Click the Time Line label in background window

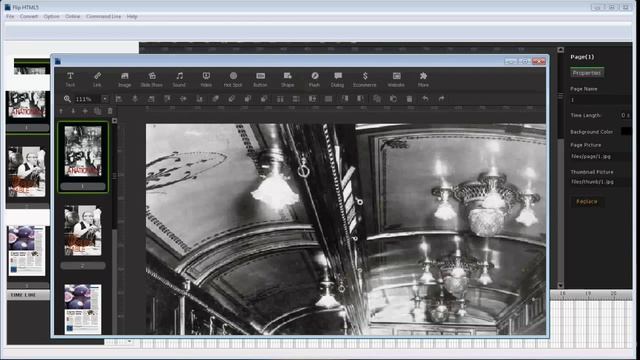point(23,295)
